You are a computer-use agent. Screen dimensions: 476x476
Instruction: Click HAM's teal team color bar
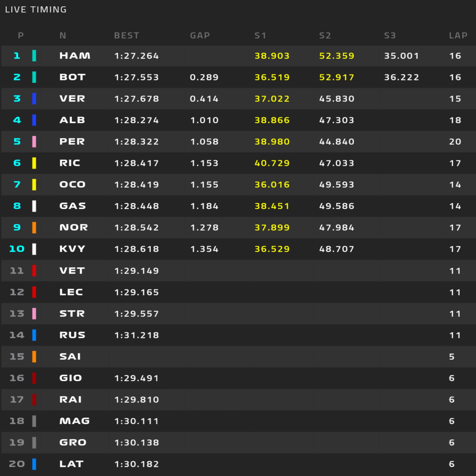click(x=34, y=56)
